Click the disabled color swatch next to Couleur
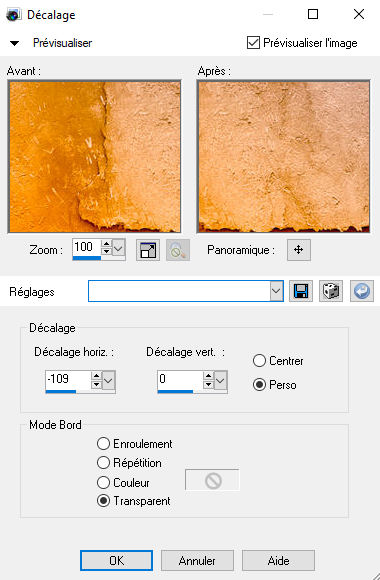The height and width of the screenshot is (580, 380). (212, 480)
